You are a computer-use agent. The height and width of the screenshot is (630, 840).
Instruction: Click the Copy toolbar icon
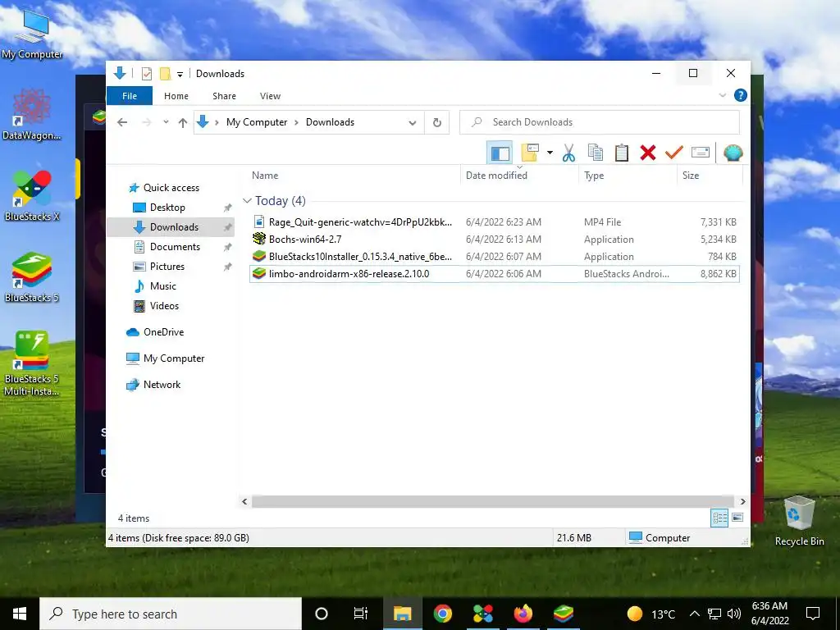click(596, 153)
